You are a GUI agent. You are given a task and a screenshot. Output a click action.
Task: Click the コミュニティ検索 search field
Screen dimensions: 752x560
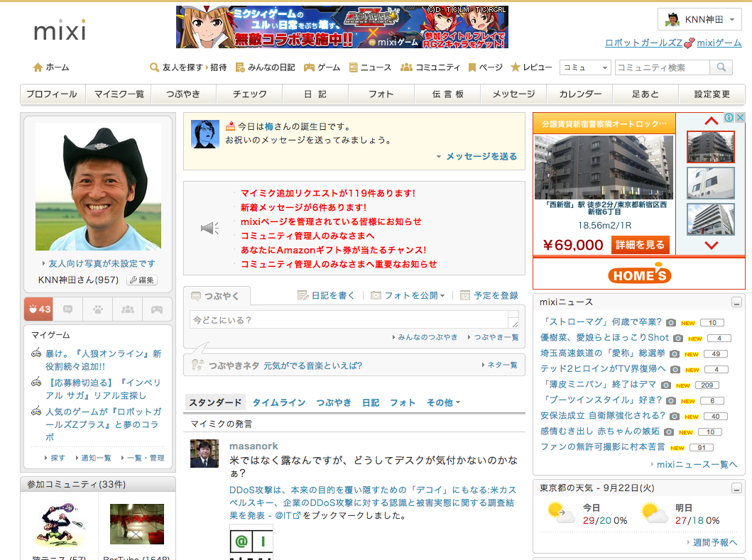[662, 67]
